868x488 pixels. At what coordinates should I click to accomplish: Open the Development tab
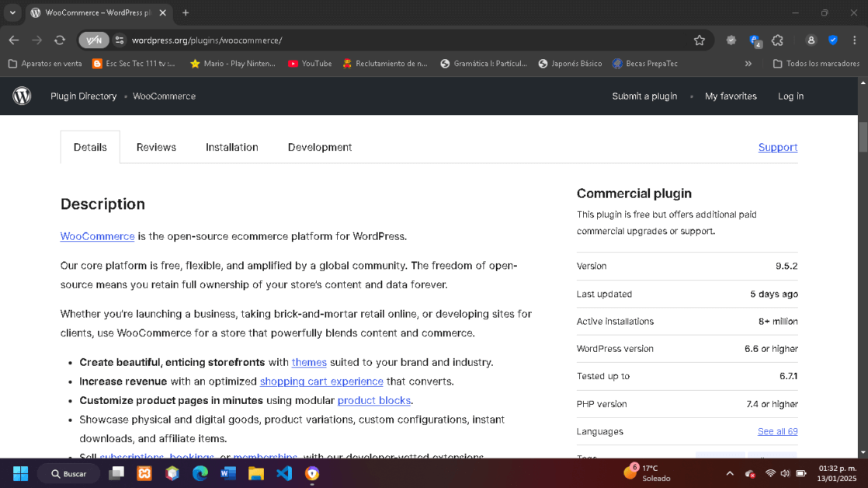click(319, 147)
